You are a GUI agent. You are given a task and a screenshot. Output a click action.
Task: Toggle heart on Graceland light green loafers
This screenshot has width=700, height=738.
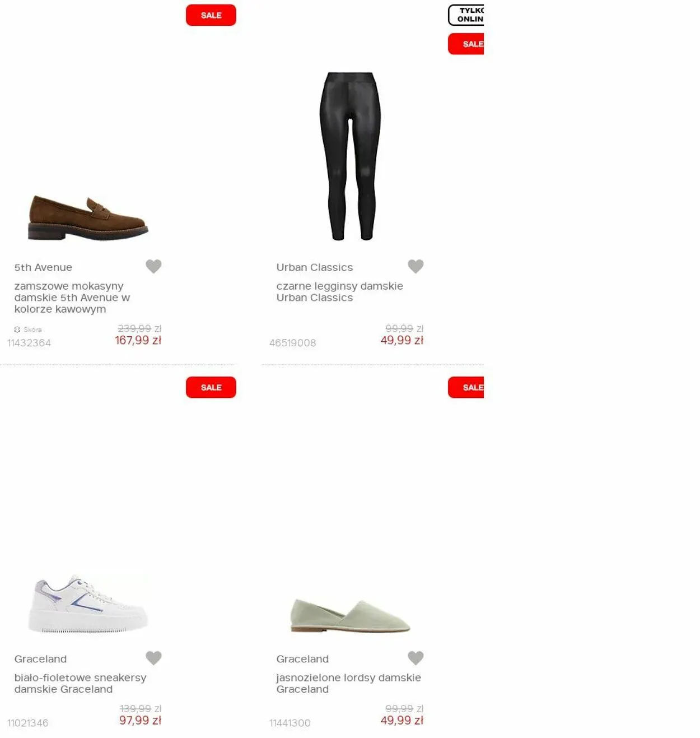pyautogui.click(x=416, y=657)
